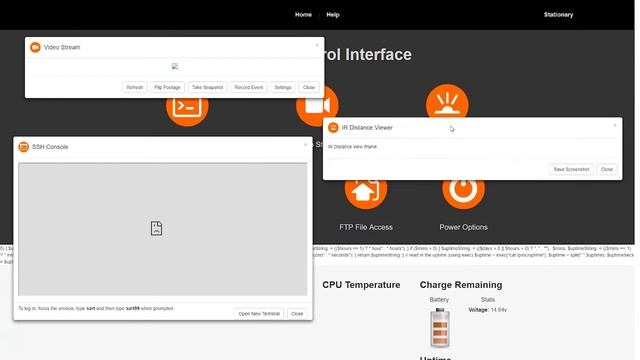Click Save Screenshot in IR Distance Viewer
The image size is (640, 360).
(571, 169)
